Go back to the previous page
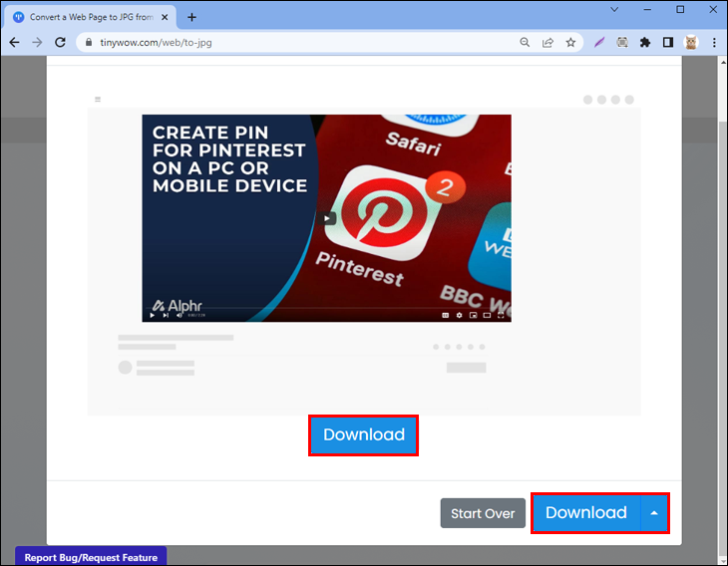 14,43
